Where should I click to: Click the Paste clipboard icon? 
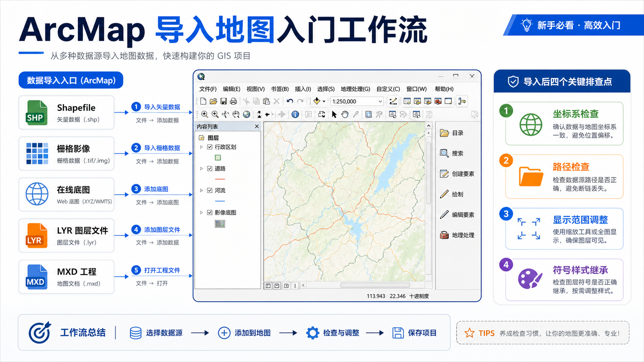[266, 101]
